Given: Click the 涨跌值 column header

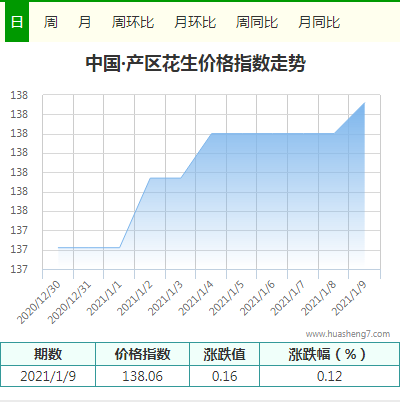Looking at the screenshot, I should tap(224, 354).
